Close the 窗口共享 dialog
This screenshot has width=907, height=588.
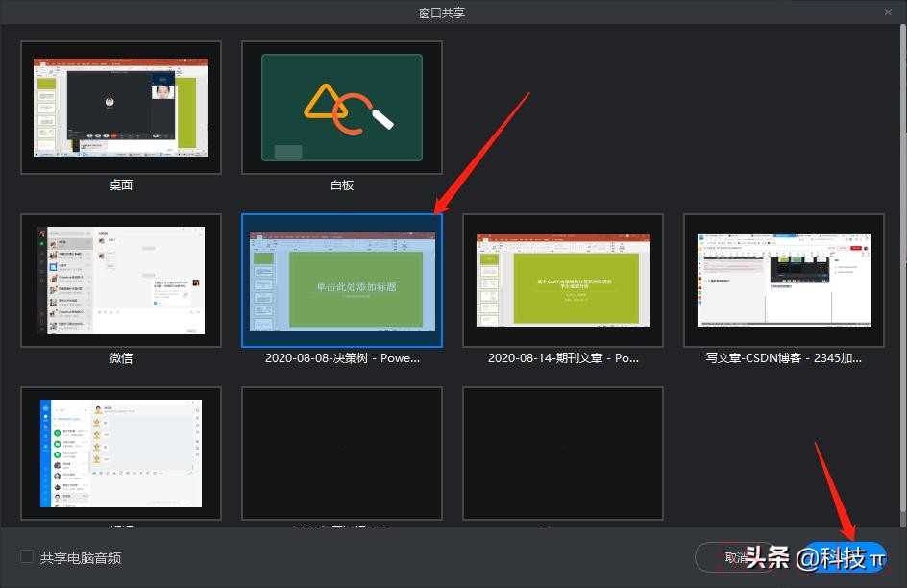tap(888, 12)
